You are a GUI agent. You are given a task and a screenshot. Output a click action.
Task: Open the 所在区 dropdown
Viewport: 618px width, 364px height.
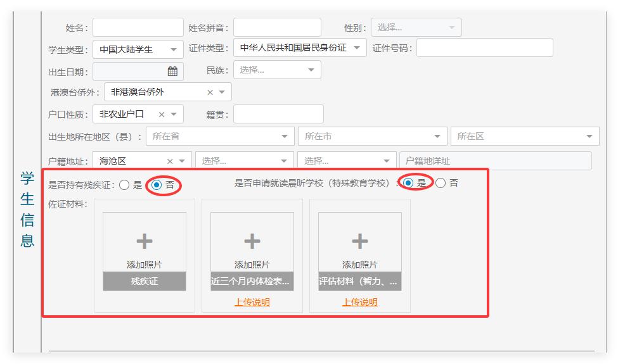click(x=525, y=136)
